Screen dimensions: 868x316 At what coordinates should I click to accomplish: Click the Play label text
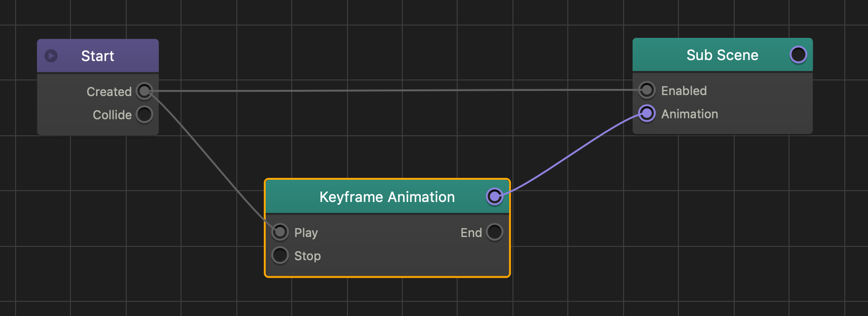306,233
